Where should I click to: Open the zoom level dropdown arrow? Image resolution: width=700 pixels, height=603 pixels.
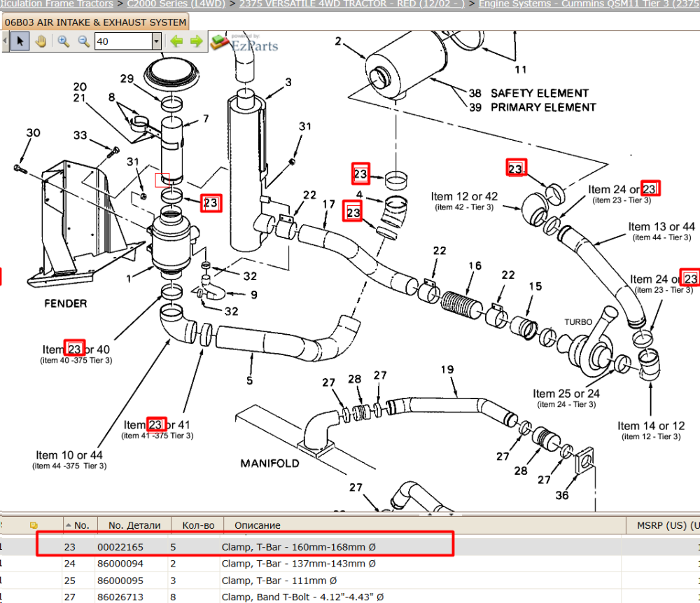pyautogui.click(x=156, y=41)
